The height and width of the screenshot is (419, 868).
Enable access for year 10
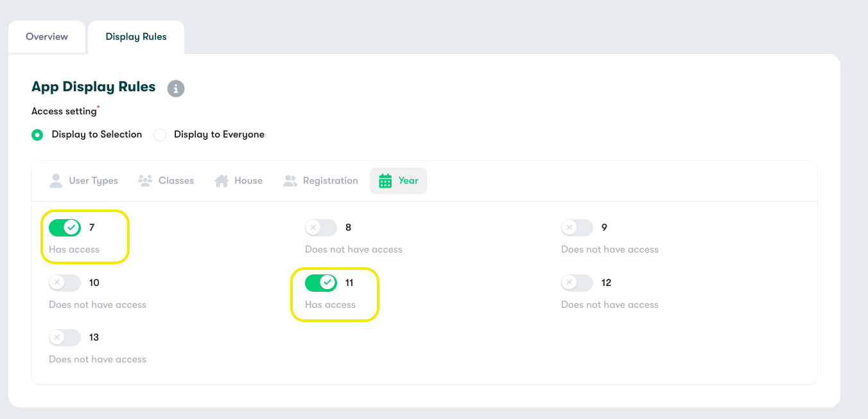pyautogui.click(x=65, y=283)
